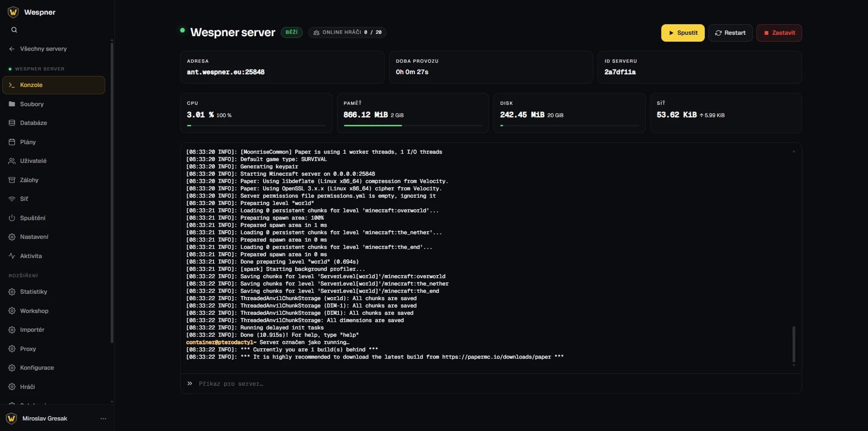The width and height of the screenshot is (868, 431).
Task: Click the command prompt chevrons icon
Action: (190, 383)
